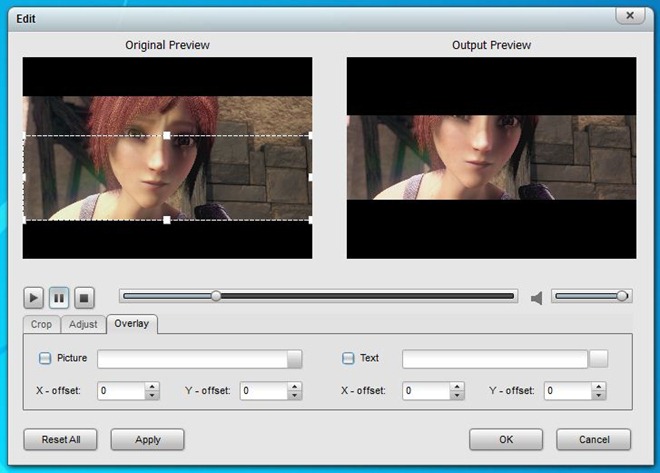Click the bottom-center crop handle
Viewport: 660px width, 473px height.
pyautogui.click(x=167, y=220)
